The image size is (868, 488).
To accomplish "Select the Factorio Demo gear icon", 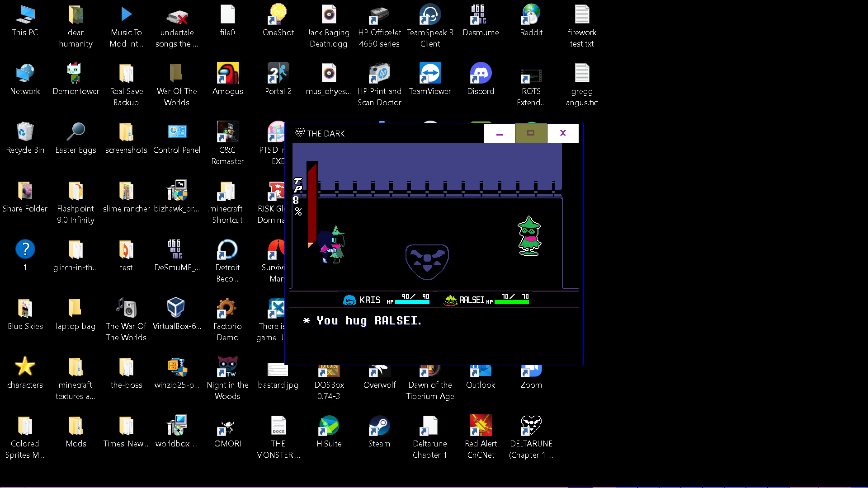I will [x=227, y=309].
